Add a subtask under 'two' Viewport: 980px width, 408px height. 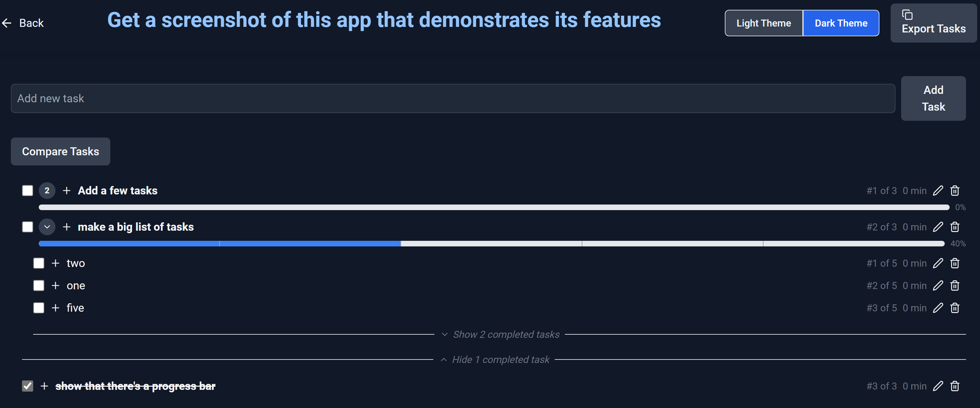pos(56,263)
